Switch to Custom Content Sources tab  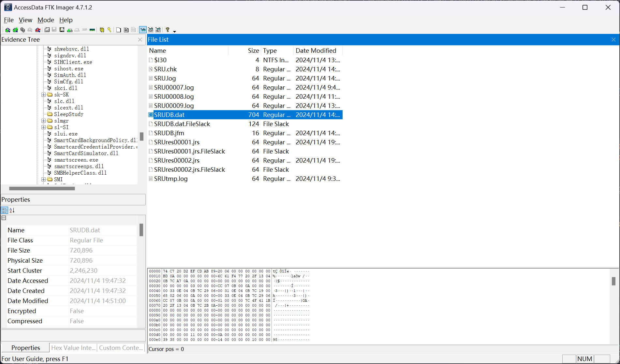[121, 348]
